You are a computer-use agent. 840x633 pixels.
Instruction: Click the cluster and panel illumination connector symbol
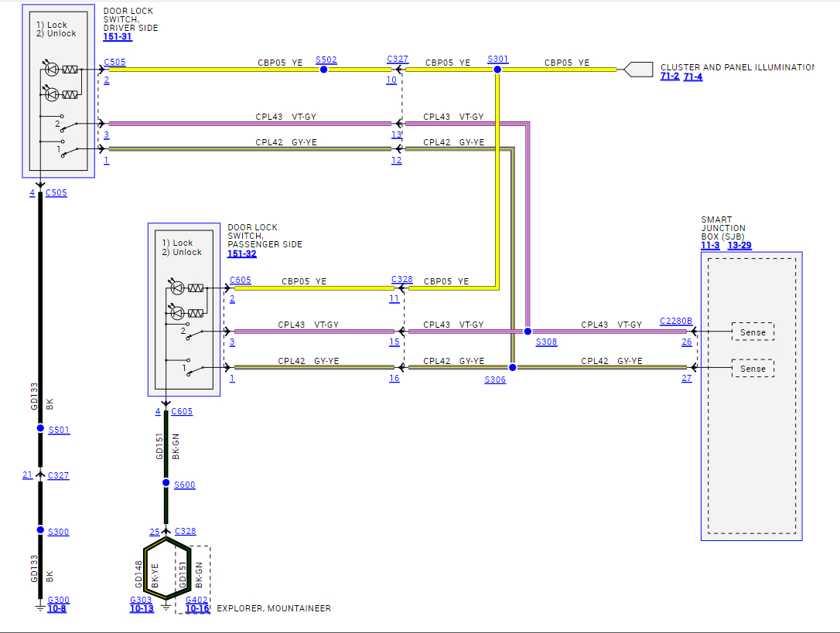[638, 70]
